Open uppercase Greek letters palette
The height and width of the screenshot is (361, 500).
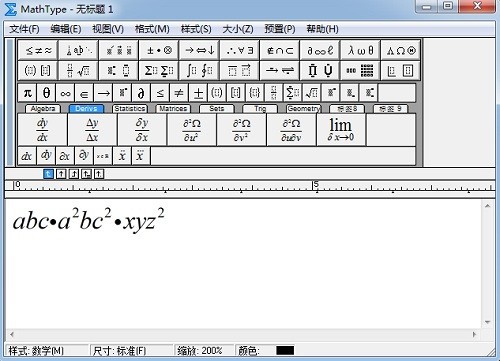(x=401, y=50)
